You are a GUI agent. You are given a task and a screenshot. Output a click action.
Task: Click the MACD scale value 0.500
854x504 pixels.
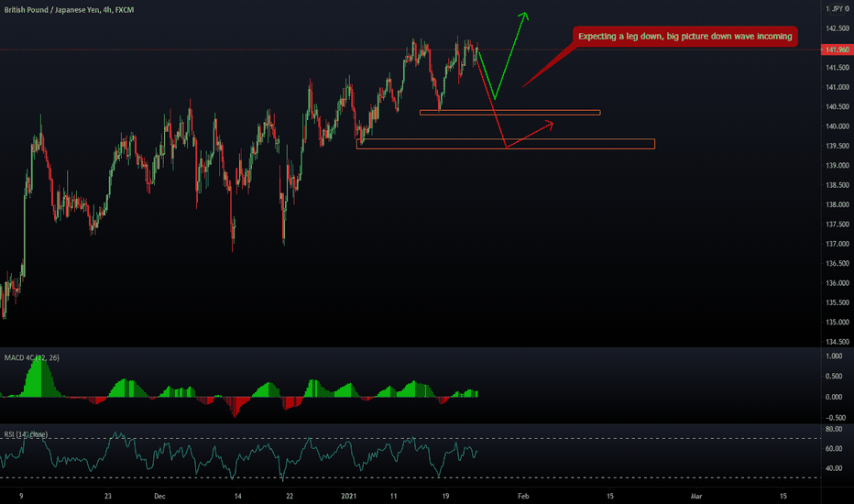coord(834,377)
